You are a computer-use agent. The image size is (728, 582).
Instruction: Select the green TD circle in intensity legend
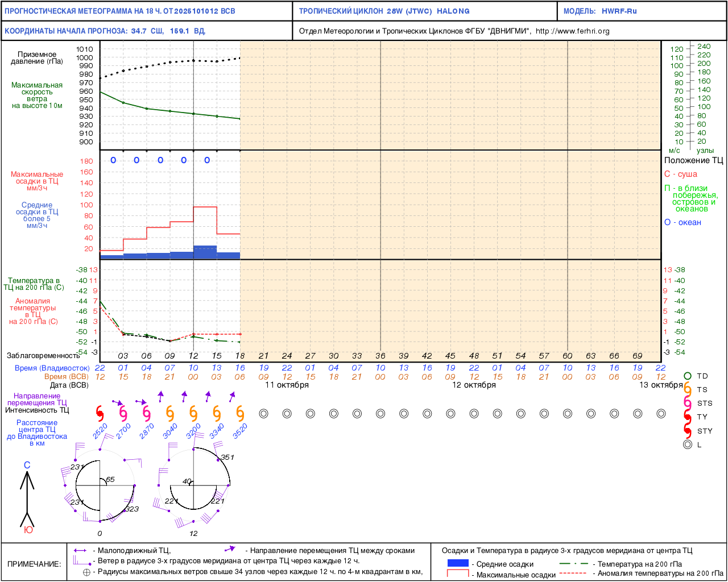coord(688,376)
